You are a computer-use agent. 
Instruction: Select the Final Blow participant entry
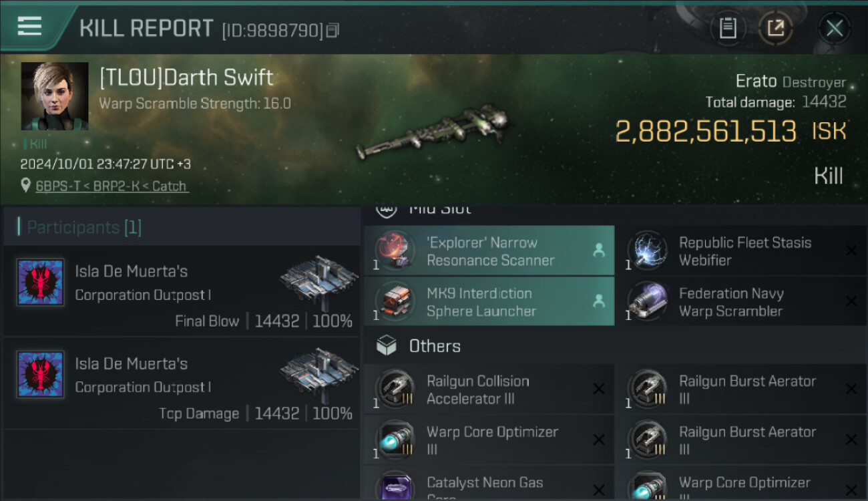pos(182,291)
